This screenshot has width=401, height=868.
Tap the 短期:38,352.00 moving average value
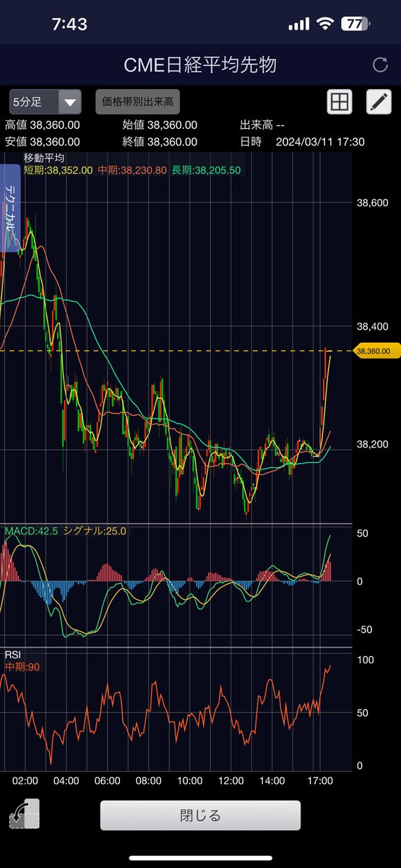click(58, 170)
